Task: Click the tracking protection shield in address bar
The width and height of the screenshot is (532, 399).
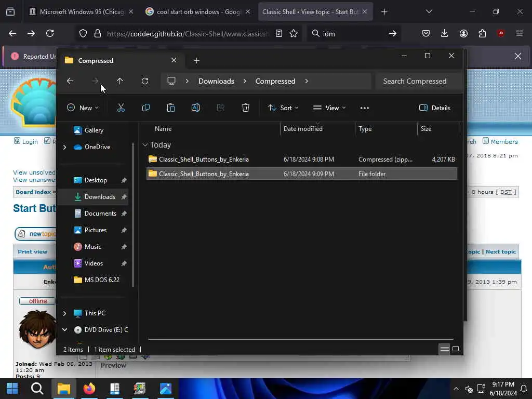Action: pos(83,33)
